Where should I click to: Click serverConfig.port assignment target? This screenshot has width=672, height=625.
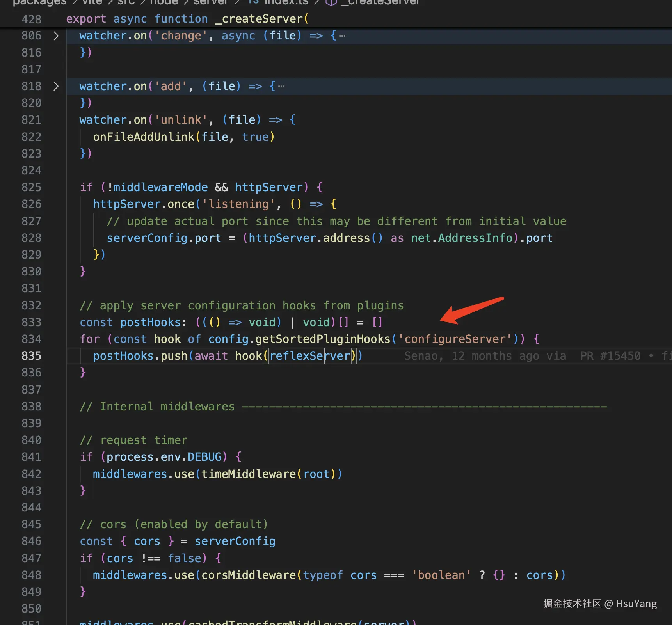[x=164, y=238]
